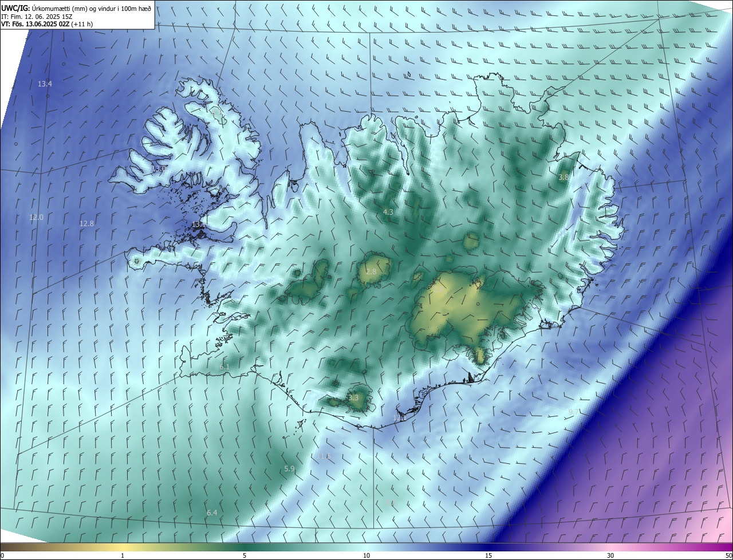
Task: Click the 6.1 value label
Action: tap(224, 366)
